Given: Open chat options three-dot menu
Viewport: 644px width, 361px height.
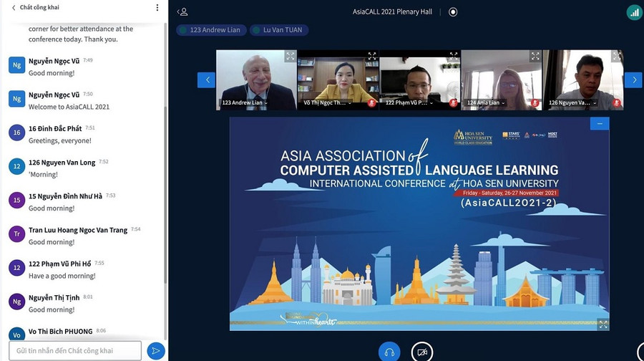Looking at the screenshot, I should pos(157,7).
